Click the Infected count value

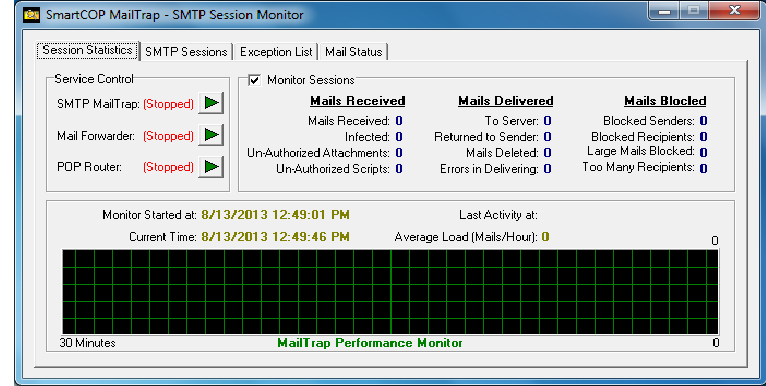click(399, 137)
